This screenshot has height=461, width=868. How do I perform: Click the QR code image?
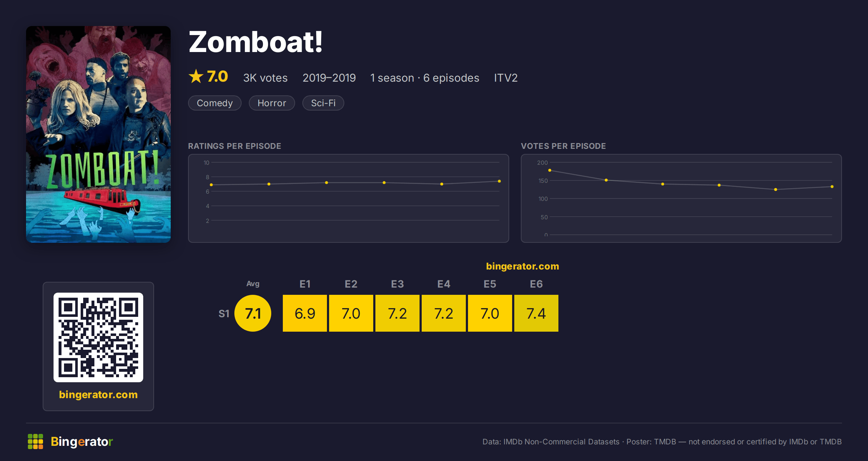pos(98,337)
